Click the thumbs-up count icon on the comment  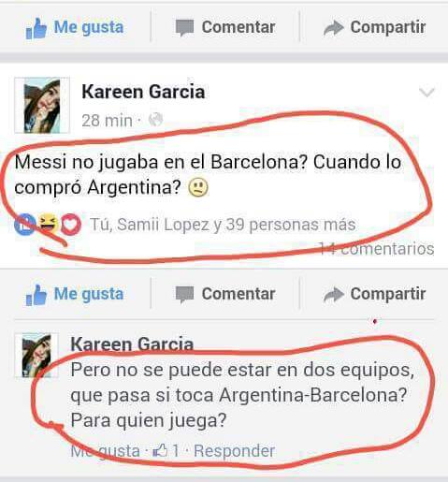point(161,450)
